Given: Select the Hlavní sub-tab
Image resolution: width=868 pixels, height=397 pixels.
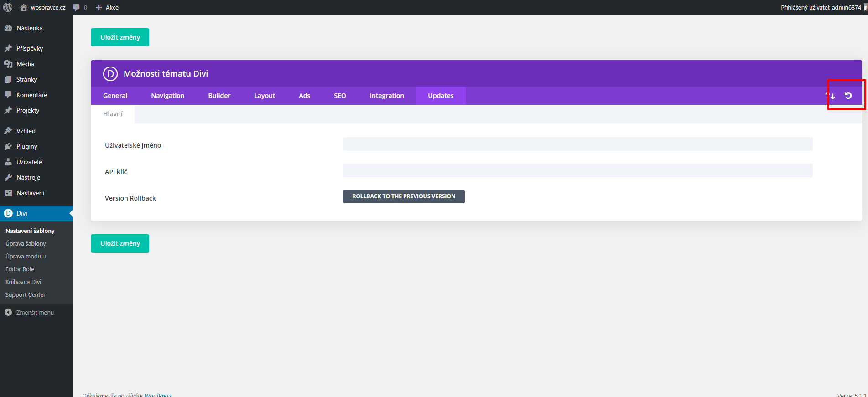Looking at the screenshot, I should (x=113, y=114).
